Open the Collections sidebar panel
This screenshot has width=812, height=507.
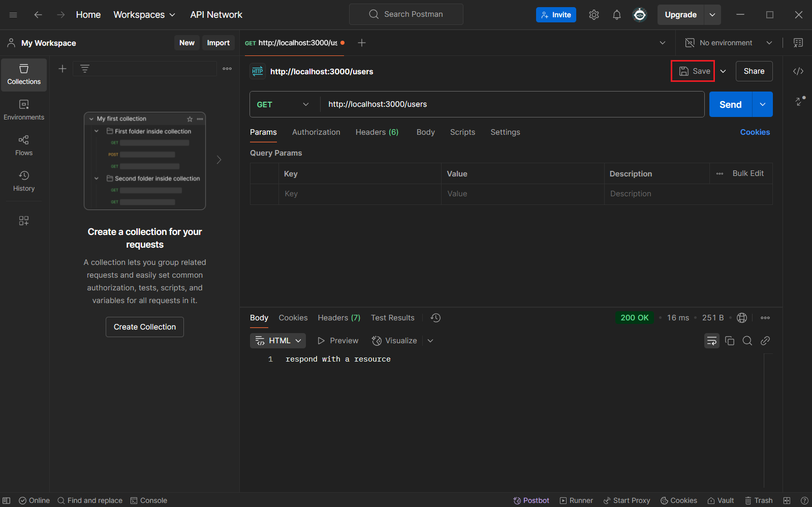pos(24,75)
